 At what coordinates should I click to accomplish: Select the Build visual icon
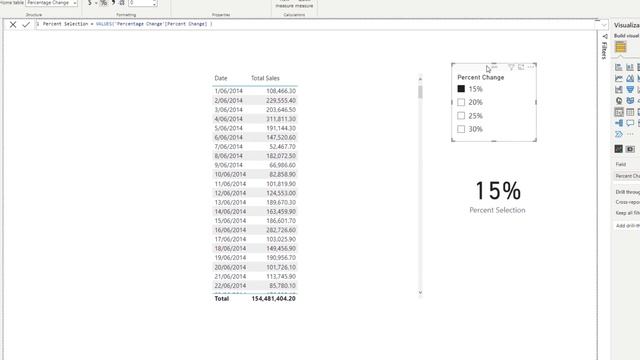coord(620,47)
